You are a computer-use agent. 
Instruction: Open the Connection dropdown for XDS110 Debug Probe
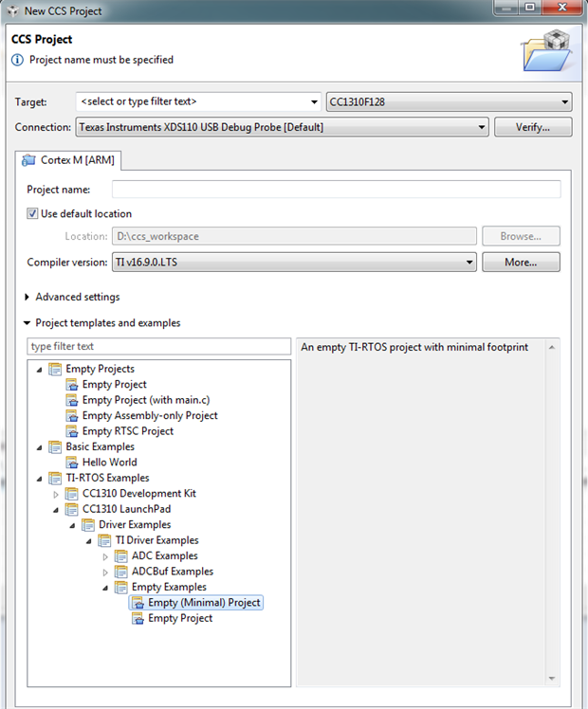tap(482, 128)
